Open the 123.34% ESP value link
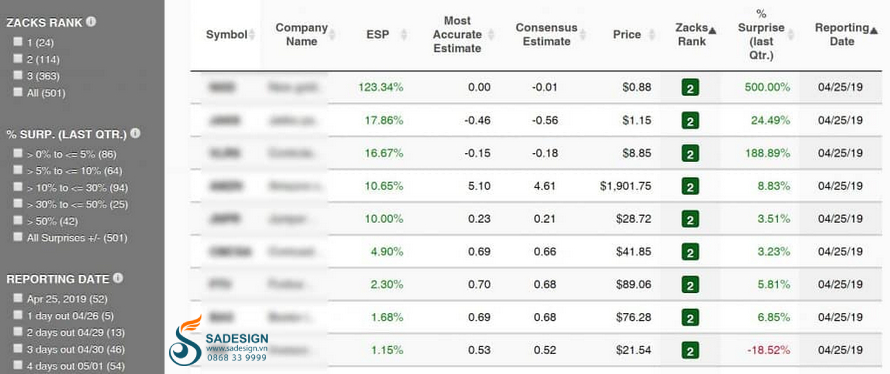The height and width of the screenshot is (374, 890). [381, 87]
